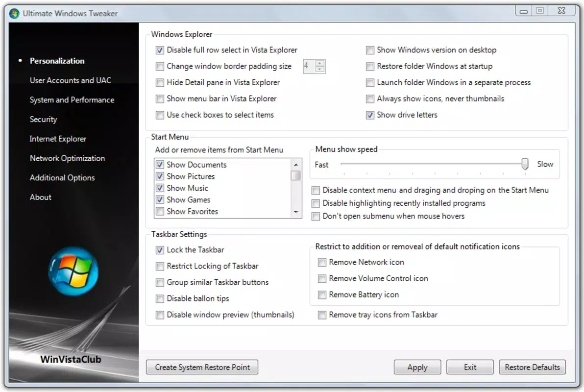Close the Ultimate Windows Tweaker window
This screenshot has width=584, height=392.
pos(561,11)
